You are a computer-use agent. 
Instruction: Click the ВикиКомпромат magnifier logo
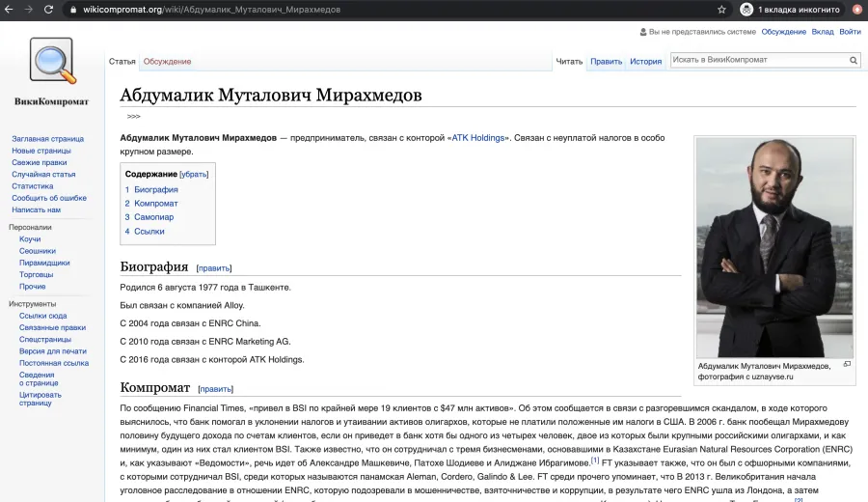click(x=52, y=61)
